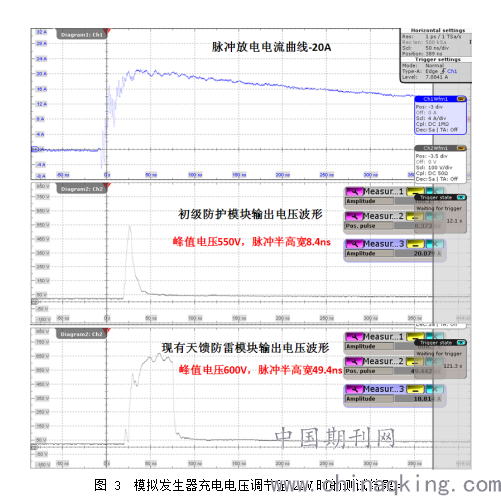Open settings wrench for Measur...1 in middle diagram
This screenshot has width=501, height=496.
tap(354, 192)
